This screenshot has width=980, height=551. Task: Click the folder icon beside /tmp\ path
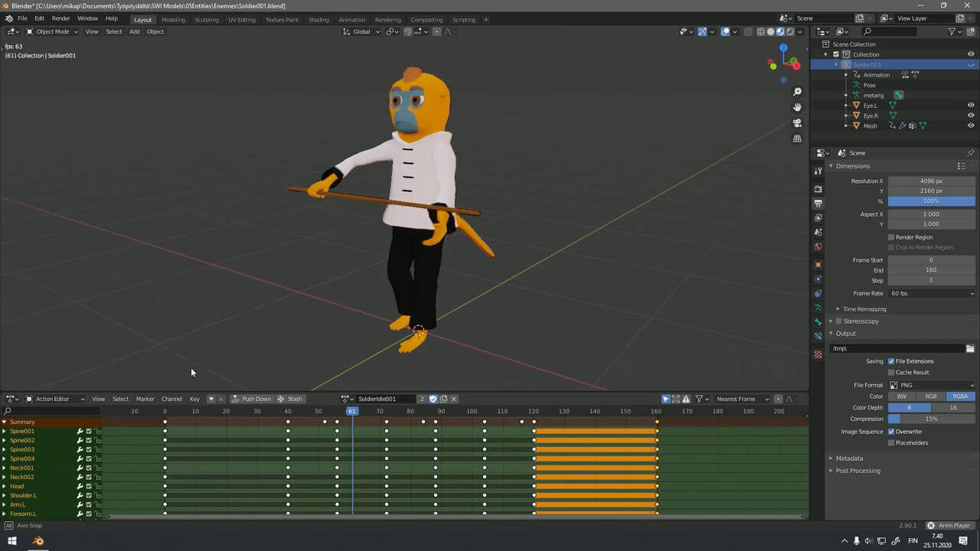pyautogui.click(x=970, y=349)
